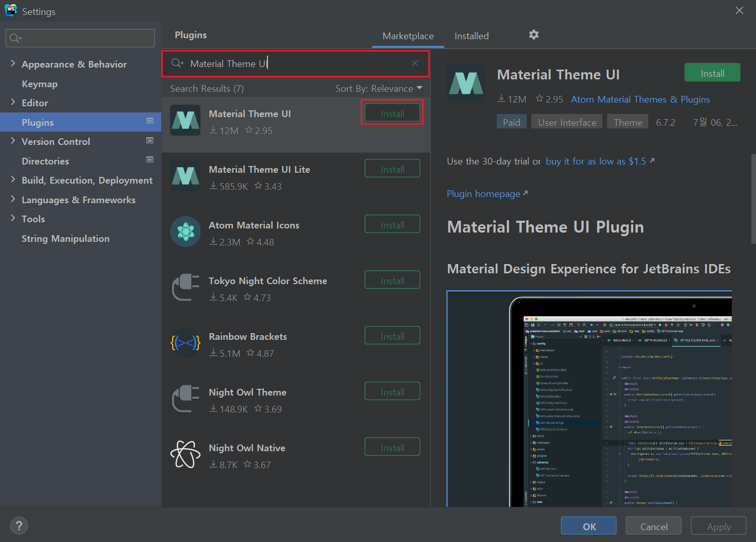The width and height of the screenshot is (756, 542).
Task: Click the large Material Theme UI detail logo
Action: click(466, 83)
